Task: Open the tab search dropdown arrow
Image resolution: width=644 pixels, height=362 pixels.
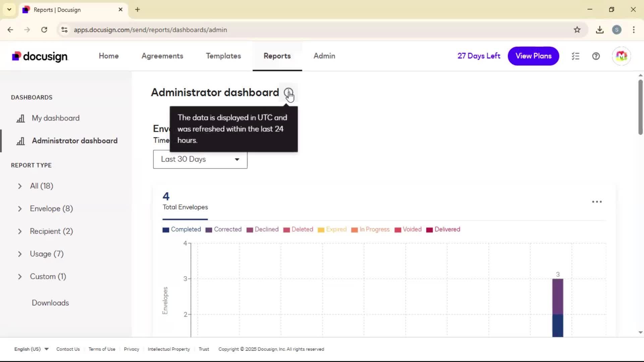Action: (9, 9)
